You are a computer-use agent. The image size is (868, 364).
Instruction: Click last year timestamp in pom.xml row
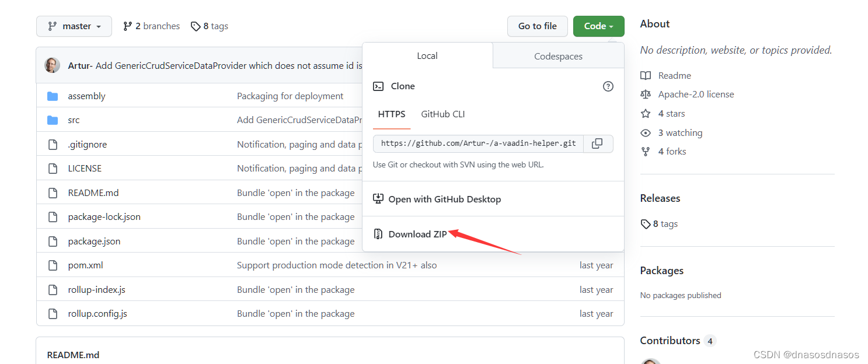click(x=596, y=265)
